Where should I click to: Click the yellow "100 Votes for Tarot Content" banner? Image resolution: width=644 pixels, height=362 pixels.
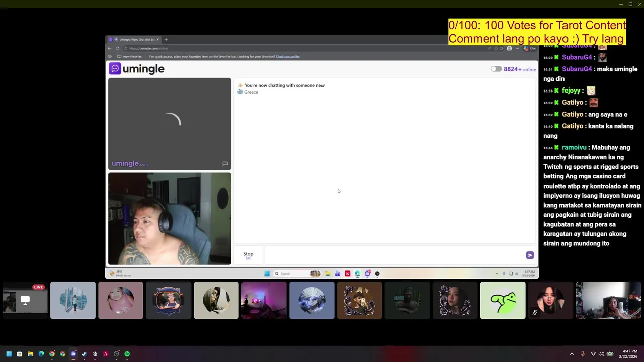[x=537, y=32]
